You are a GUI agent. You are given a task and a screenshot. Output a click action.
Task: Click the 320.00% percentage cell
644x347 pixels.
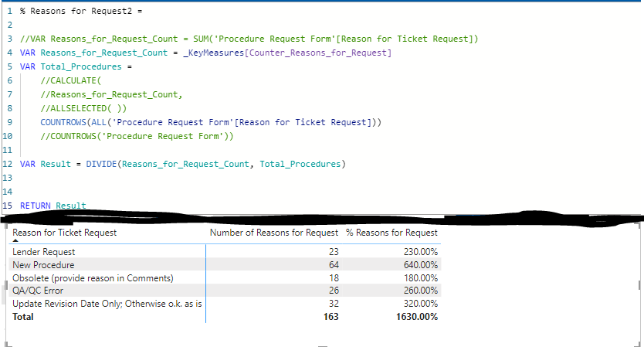tap(421, 304)
